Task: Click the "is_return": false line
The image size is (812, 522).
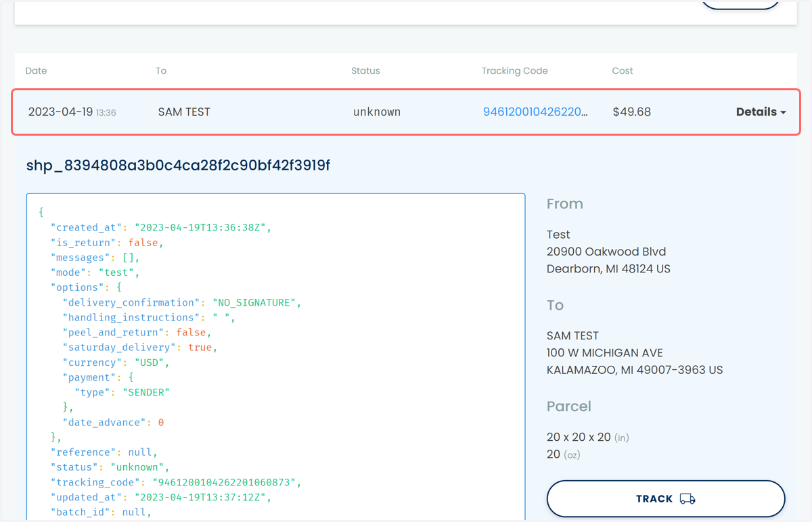Action: tap(107, 243)
